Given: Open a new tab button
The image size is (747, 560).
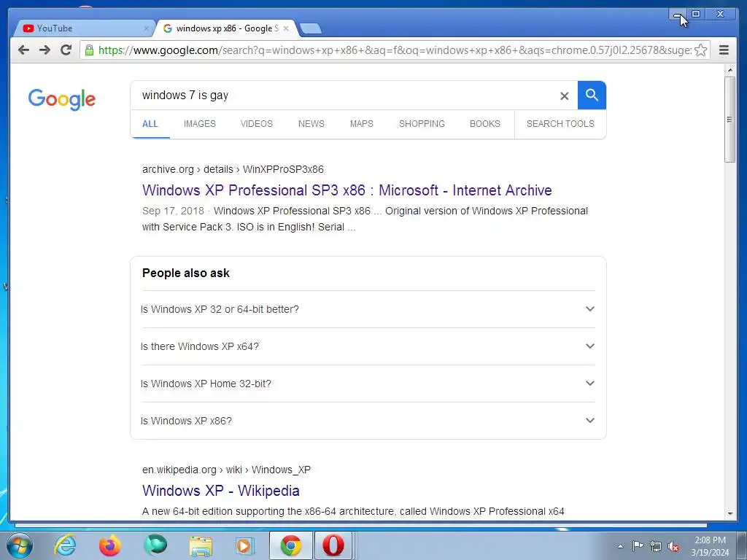Looking at the screenshot, I should pos(311,28).
